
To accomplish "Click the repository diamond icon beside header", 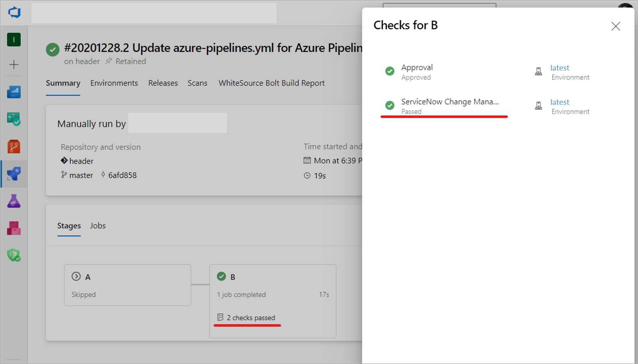I will click(64, 160).
